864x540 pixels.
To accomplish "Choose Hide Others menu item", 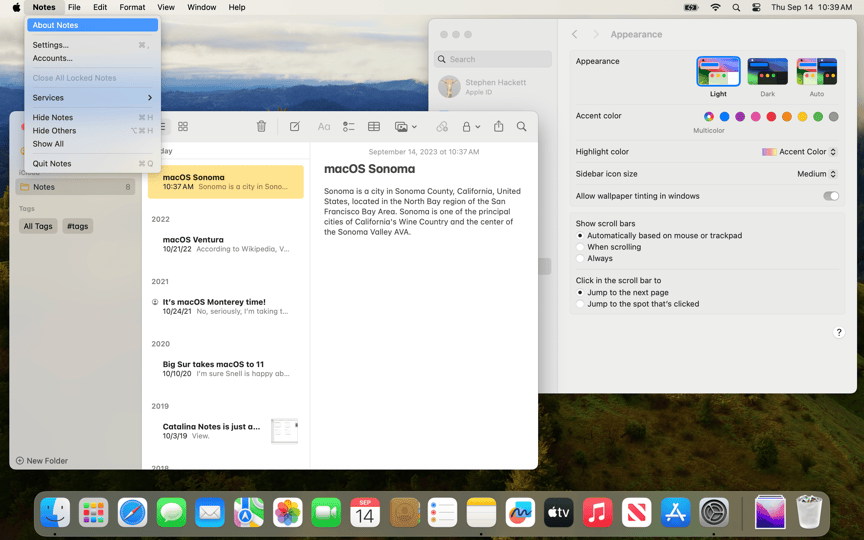I will (x=93, y=131).
